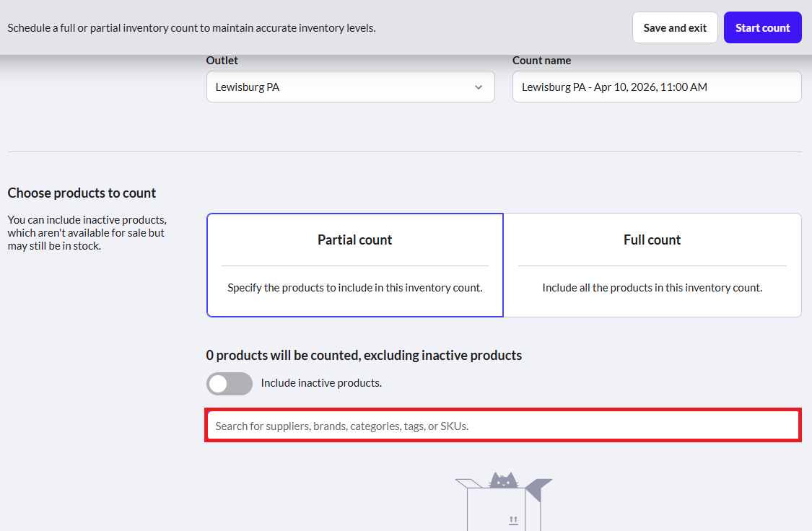The image size is (812, 531).
Task: Click the Start count button
Action: [762, 28]
